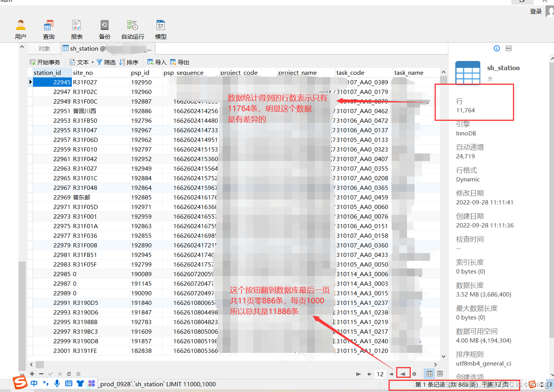The width and height of the screenshot is (554, 392).
Task: Refresh the table data
Action: [x=69, y=374]
